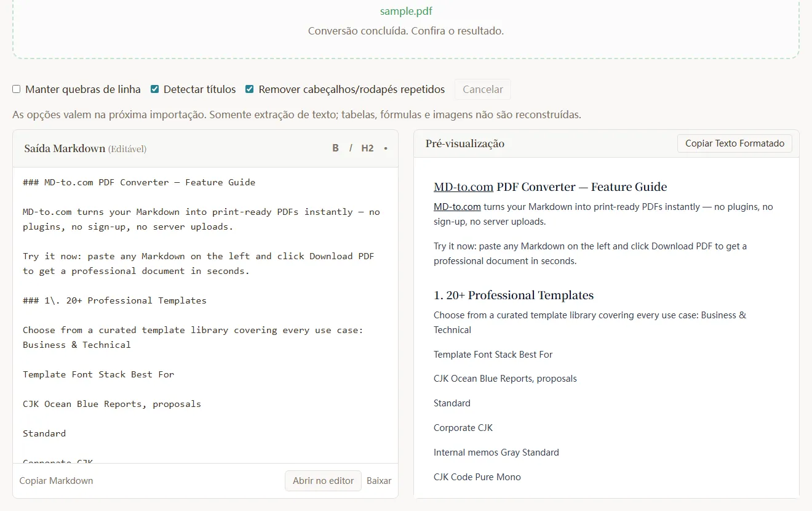Enable Manter quebras de linha checkbox
This screenshot has height=511, width=812.
[x=17, y=89]
